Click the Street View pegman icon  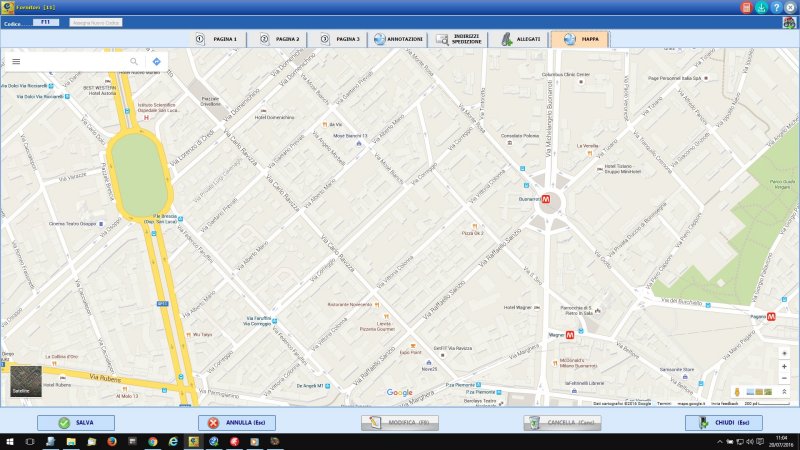[x=737, y=392]
